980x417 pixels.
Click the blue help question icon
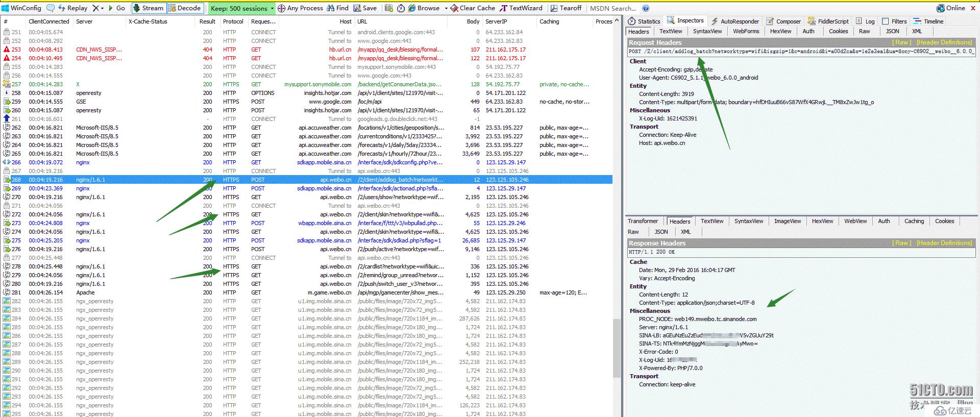(646, 8)
